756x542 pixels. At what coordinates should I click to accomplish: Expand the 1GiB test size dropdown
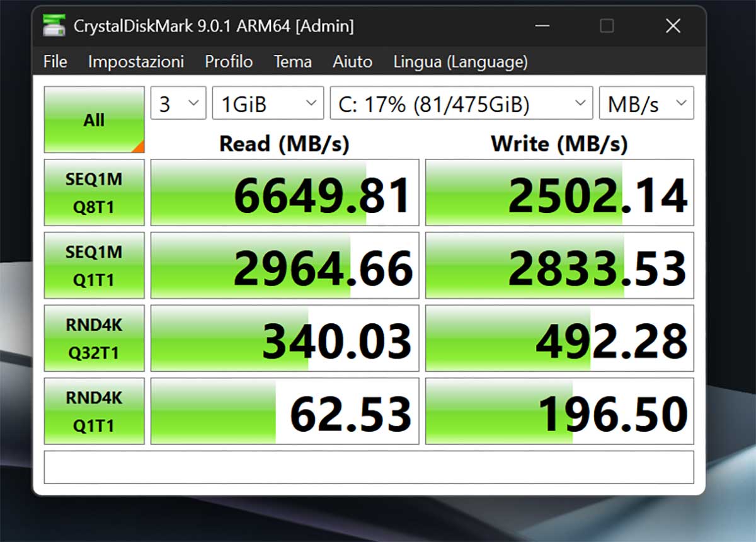pos(268,103)
